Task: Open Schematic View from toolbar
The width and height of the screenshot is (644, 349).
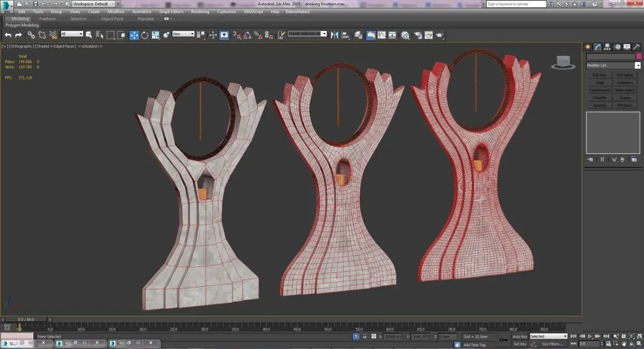Action: [392, 35]
